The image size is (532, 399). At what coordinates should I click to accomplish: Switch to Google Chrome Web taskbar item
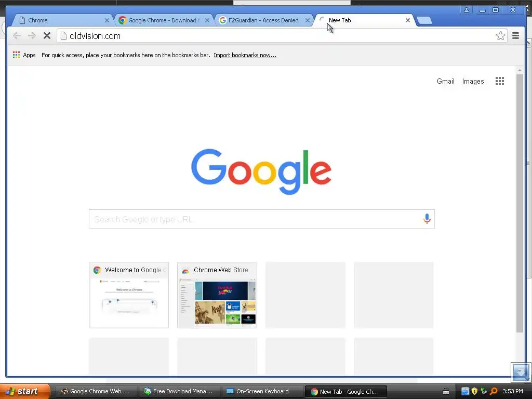[x=96, y=391]
